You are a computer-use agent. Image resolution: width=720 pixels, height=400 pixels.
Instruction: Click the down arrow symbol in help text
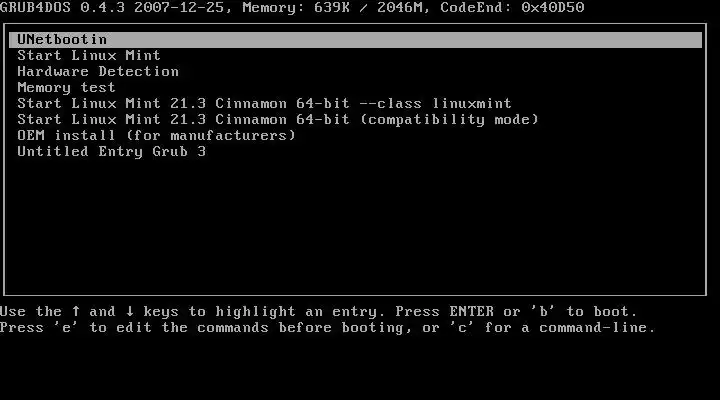[x=130, y=311]
